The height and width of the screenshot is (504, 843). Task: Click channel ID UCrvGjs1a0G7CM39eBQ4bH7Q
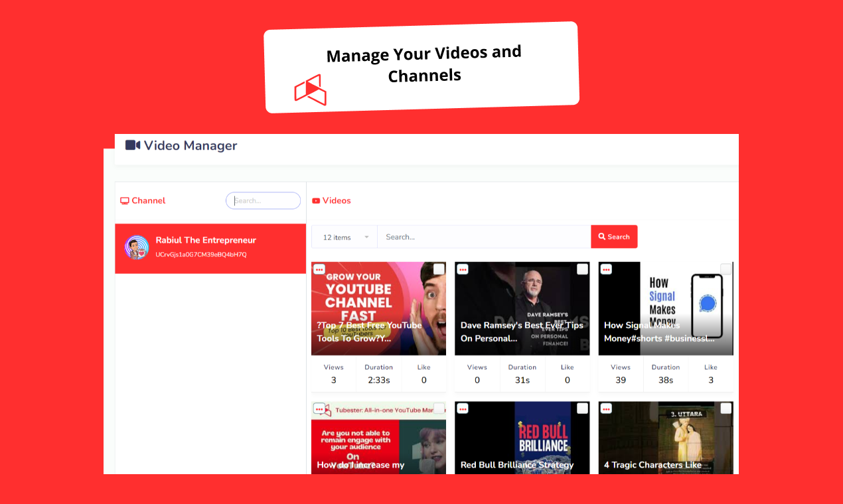(201, 255)
